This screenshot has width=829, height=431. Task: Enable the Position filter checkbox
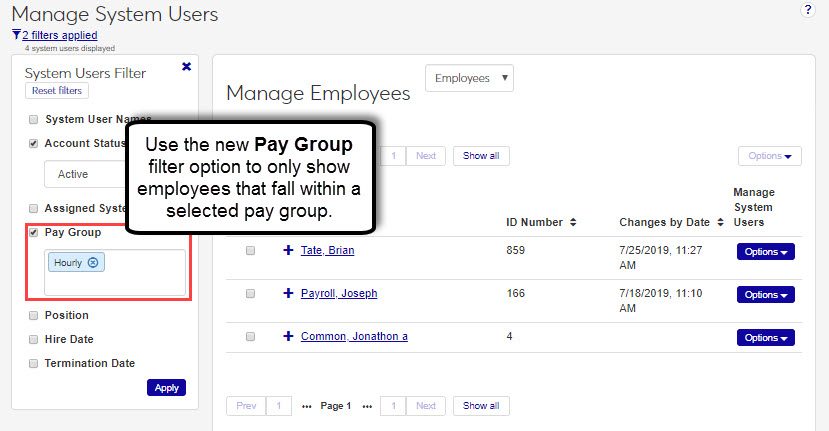[33, 315]
